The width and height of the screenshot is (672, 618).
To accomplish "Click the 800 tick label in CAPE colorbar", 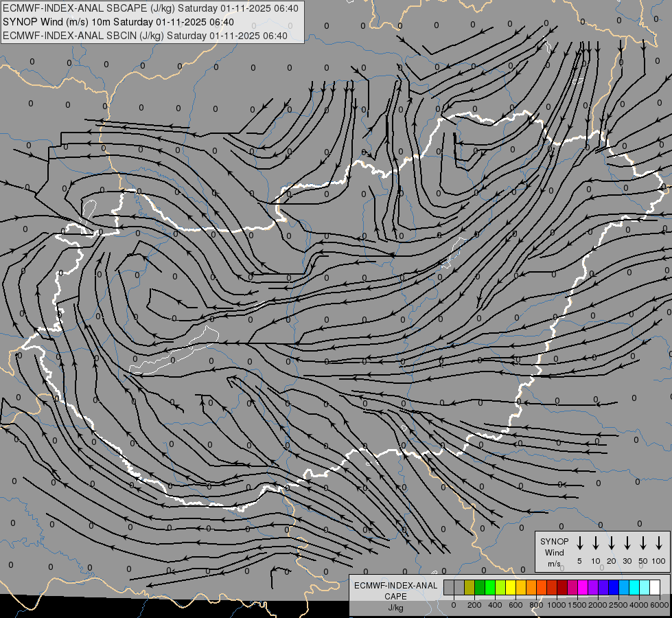I will coord(536,605).
